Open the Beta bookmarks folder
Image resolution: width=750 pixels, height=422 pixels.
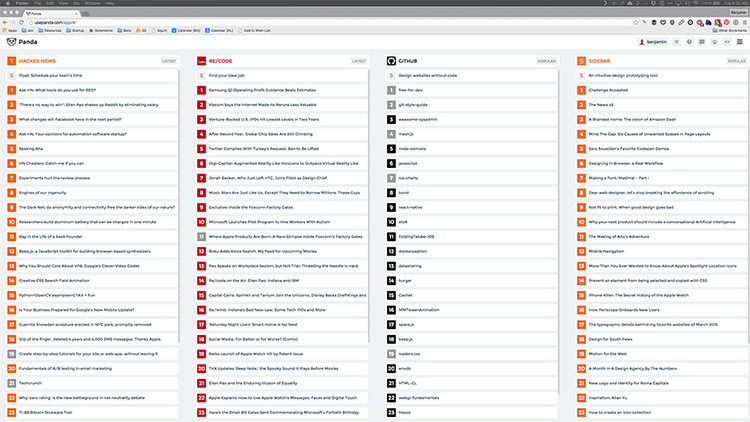124,30
